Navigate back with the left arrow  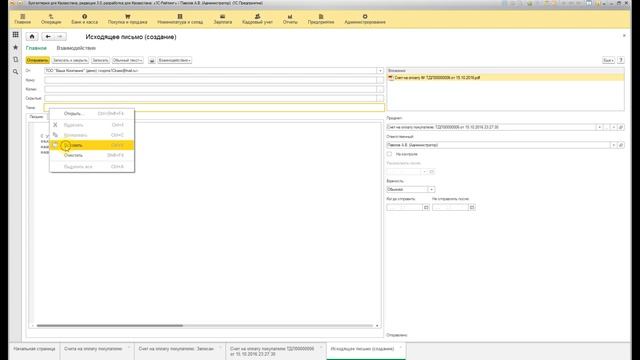click(x=48, y=37)
